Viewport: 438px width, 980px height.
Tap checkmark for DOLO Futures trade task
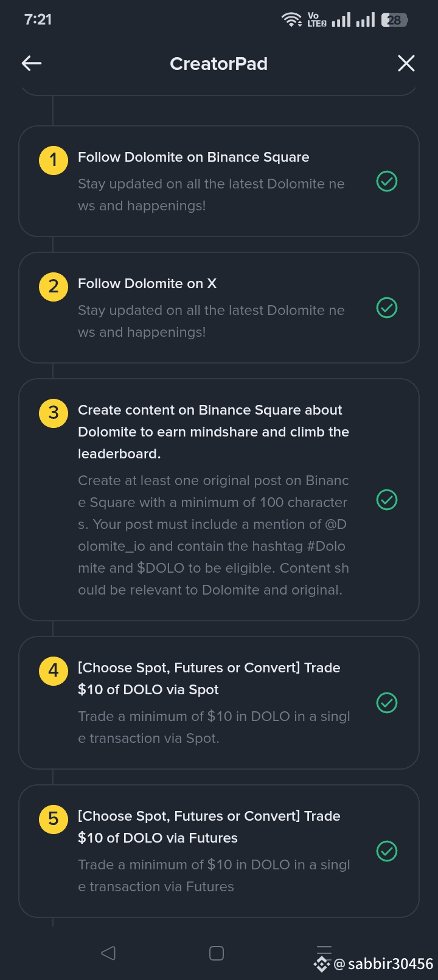[387, 851]
